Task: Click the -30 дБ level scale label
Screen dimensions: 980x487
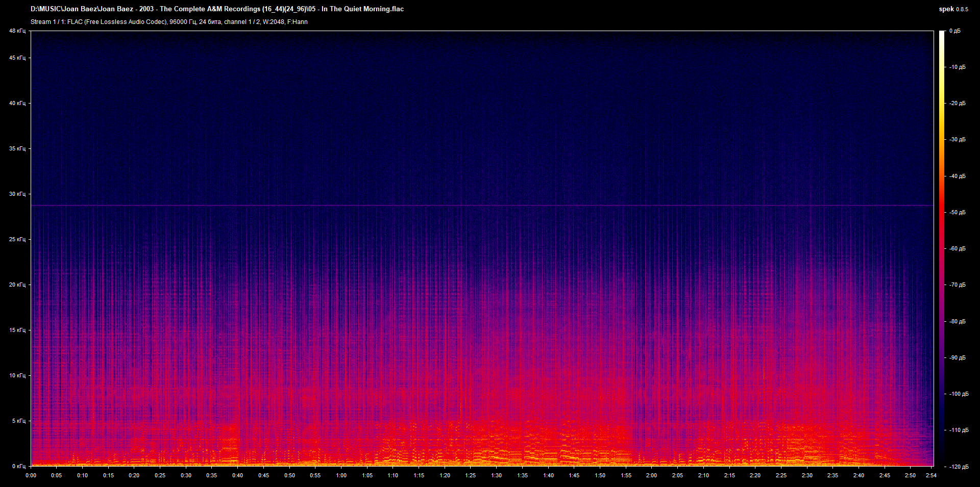Action: tap(958, 140)
